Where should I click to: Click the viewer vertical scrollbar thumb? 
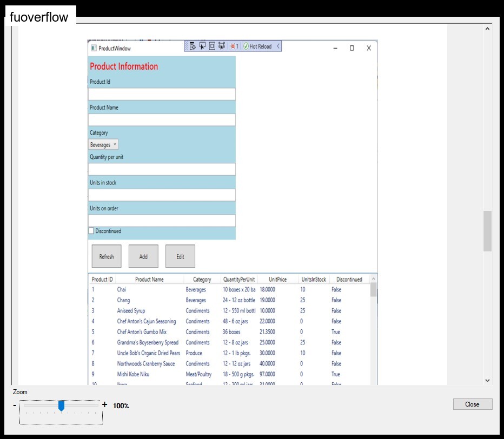point(488,231)
